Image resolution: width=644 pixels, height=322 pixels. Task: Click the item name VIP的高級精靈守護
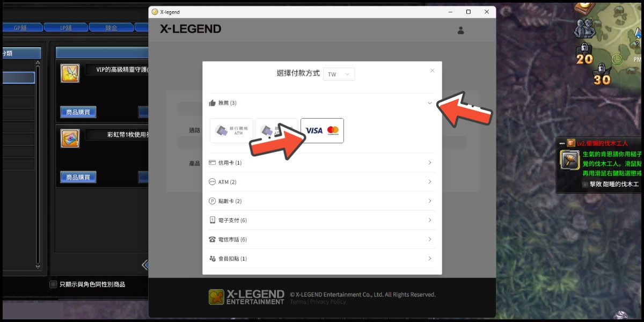(x=123, y=70)
